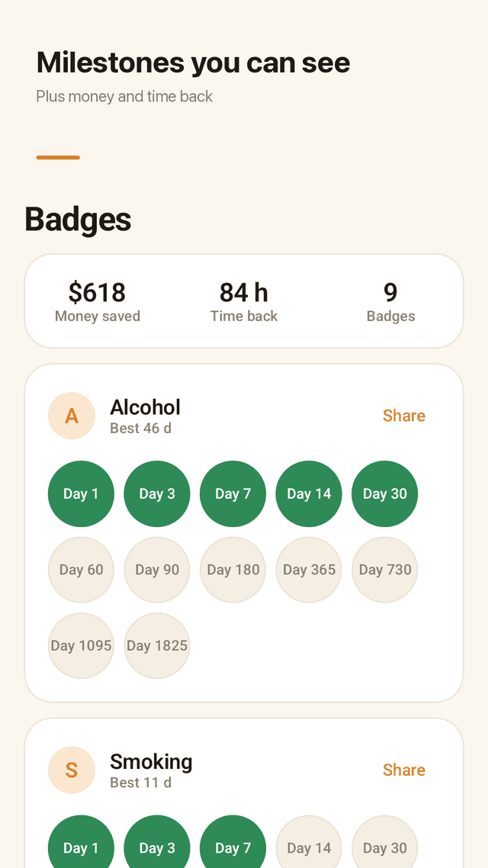Tap the 9 Badges count
This screenshot has height=868, width=488.
coord(390,302)
